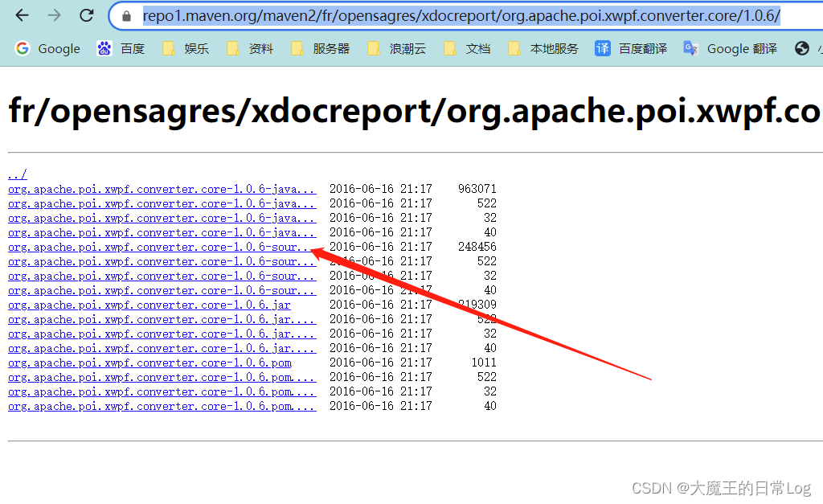View site info via the padlock icon
This screenshot has width=823, height=504.
tap(126, 16)
